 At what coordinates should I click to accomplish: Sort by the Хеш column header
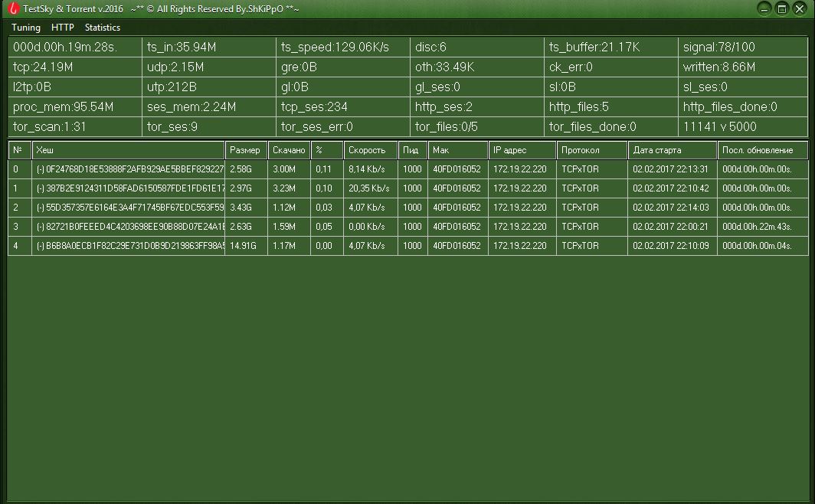[128, 150]
